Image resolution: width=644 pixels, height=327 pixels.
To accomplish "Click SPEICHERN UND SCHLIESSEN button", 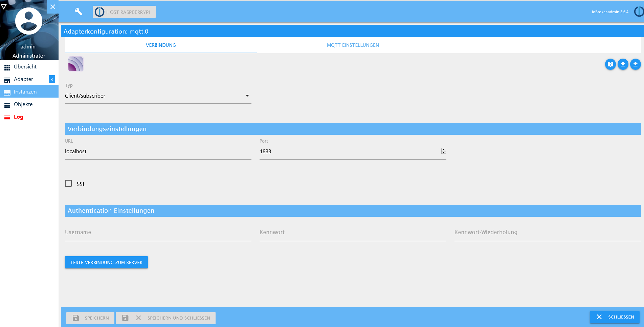I will (x=165, y=318).
